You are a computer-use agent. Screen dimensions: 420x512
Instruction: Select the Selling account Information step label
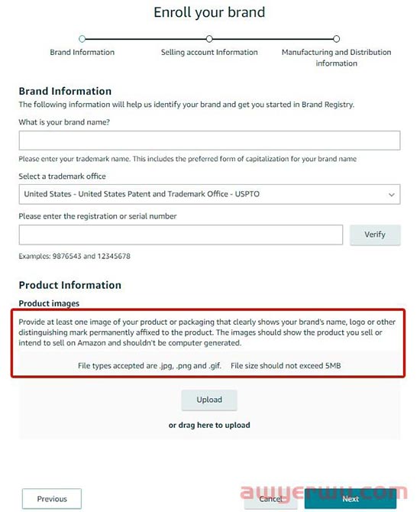coord(209,52)
